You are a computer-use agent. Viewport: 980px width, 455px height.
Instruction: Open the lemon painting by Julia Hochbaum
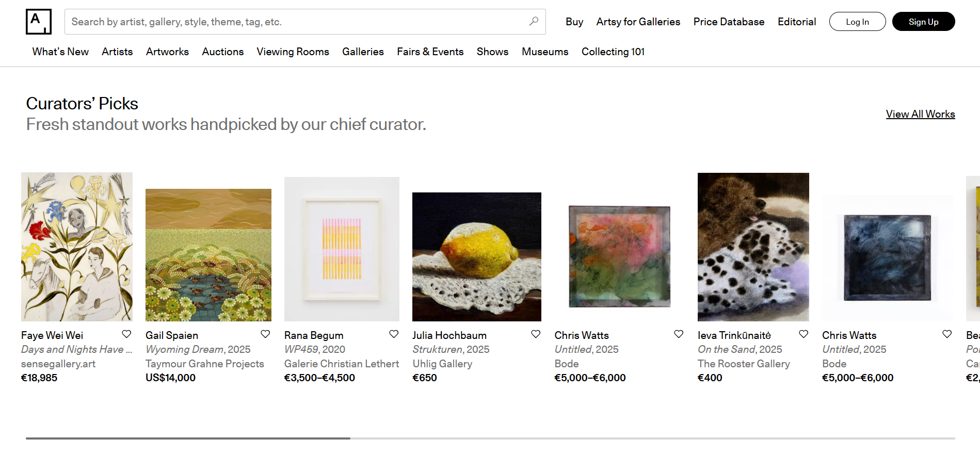coord(477,257)
